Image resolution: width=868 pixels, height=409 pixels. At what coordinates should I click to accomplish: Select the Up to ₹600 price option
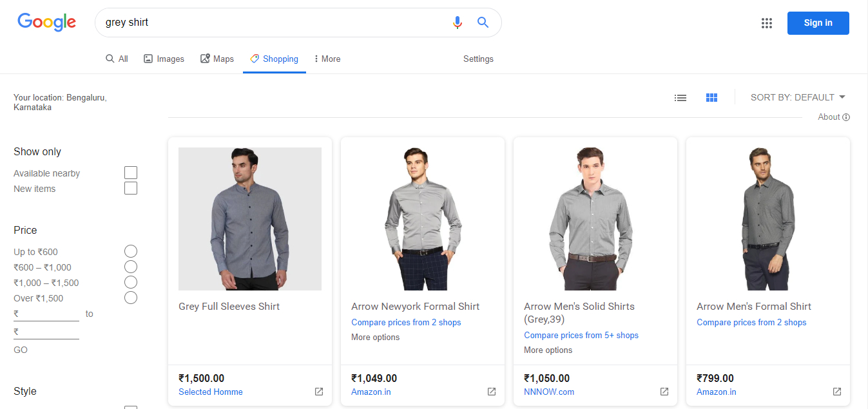click(131, 251)
